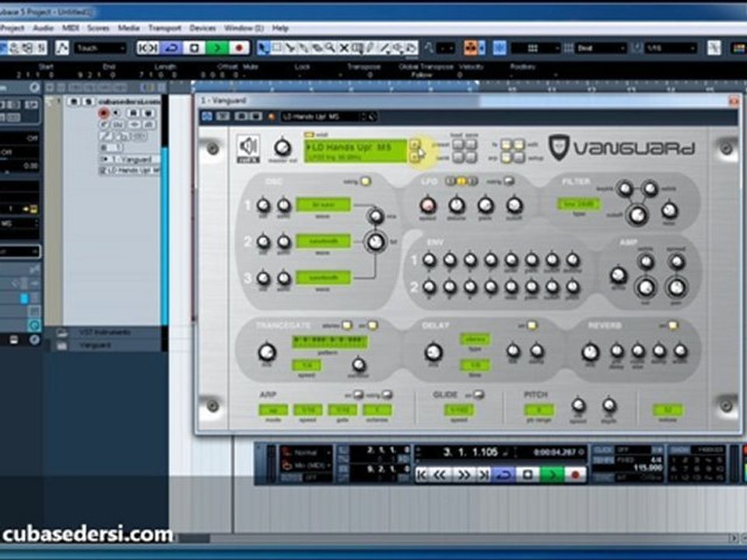Select LFO number 2 button
Image resolution: width=747 pixels, height=560 pixels.
(x=461, y=181)
